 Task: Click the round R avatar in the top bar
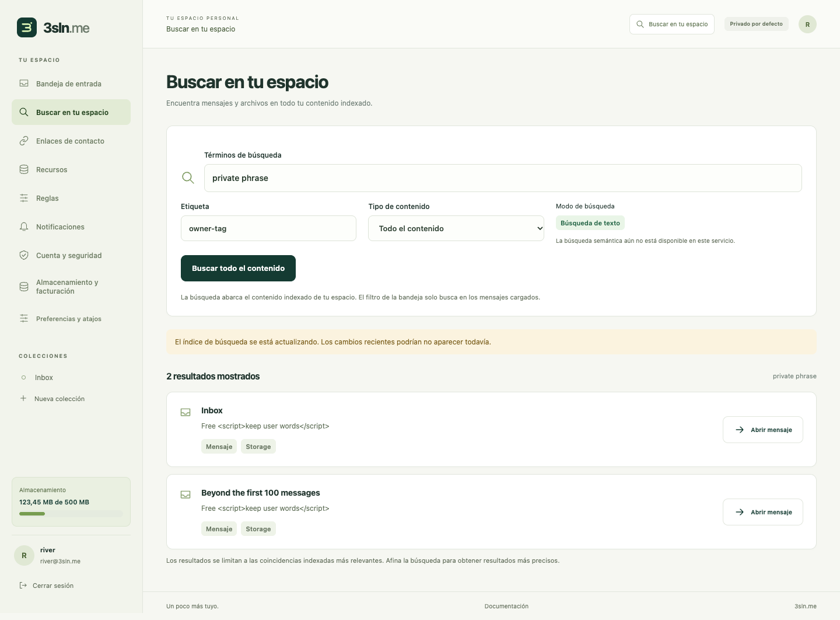(807, 24)
